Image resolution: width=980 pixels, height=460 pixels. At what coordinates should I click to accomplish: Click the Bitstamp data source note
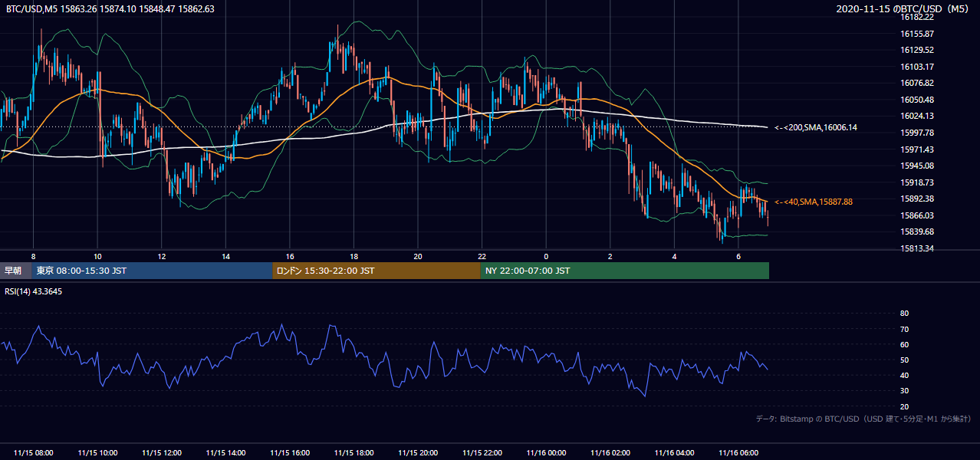tap(863, 419)
